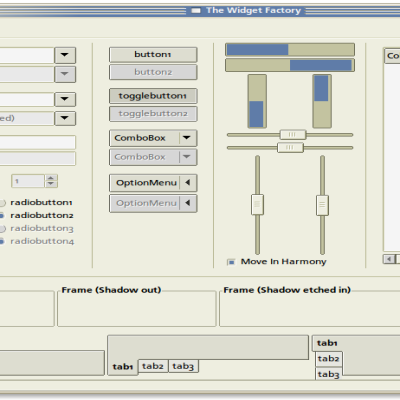Expand the topmost combo entry dropdown arrow
400x400 pixels.
65,55
